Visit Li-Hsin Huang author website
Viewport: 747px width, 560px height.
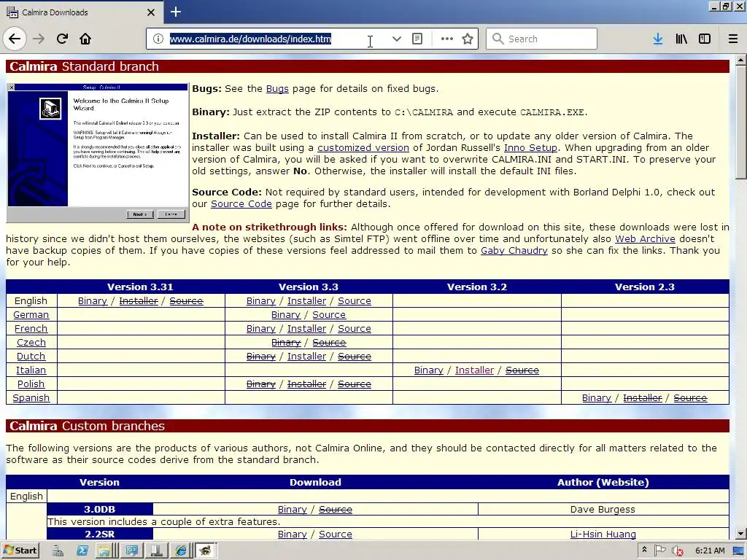click(x=603, y=534)
